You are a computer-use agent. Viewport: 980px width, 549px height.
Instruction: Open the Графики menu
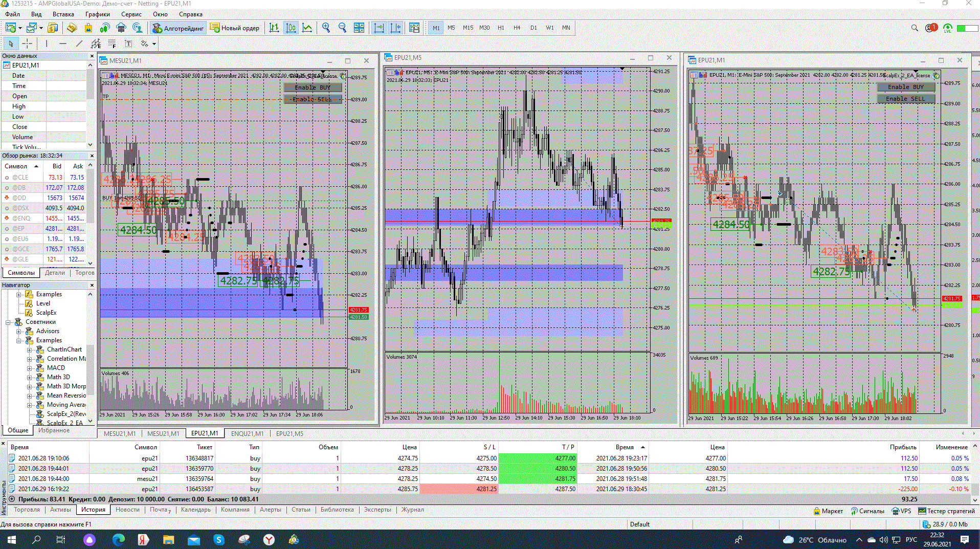click(97, 14)
